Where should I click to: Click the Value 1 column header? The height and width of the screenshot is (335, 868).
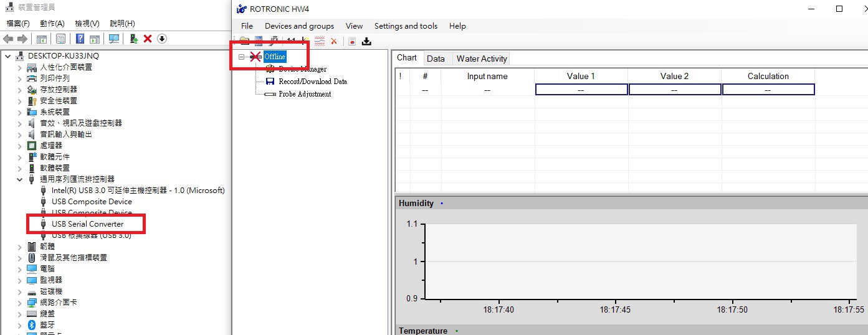pyautogui.click(x=581, y=76)
